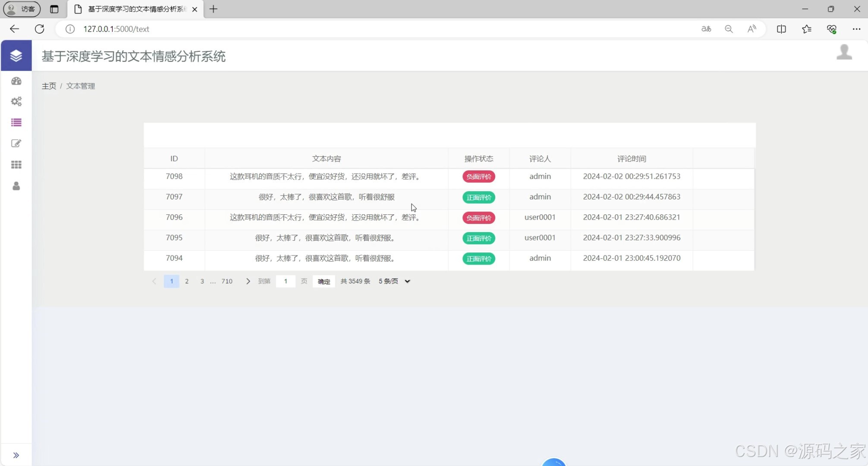Open browser favorites star icon
This screenshot has height=466, width=868.
(x=807, y=29)
